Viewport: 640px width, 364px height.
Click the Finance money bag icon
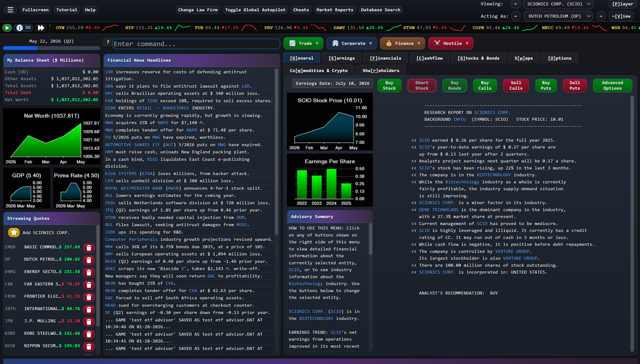(x=389, y=43)
